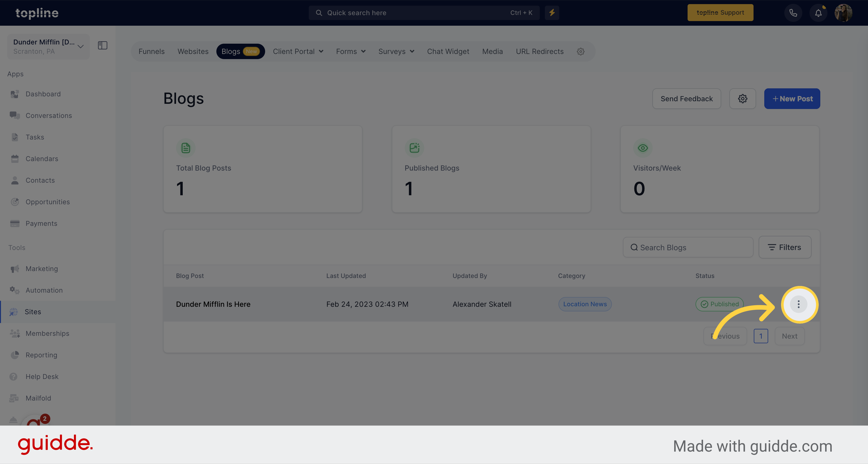Expand the Dunder Mifflin location switcher
This screenshot has width=868, height=464.
(x=49, y=47)
